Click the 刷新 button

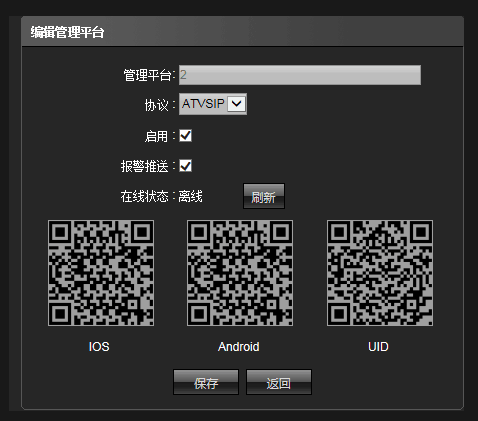pos(264,196)
